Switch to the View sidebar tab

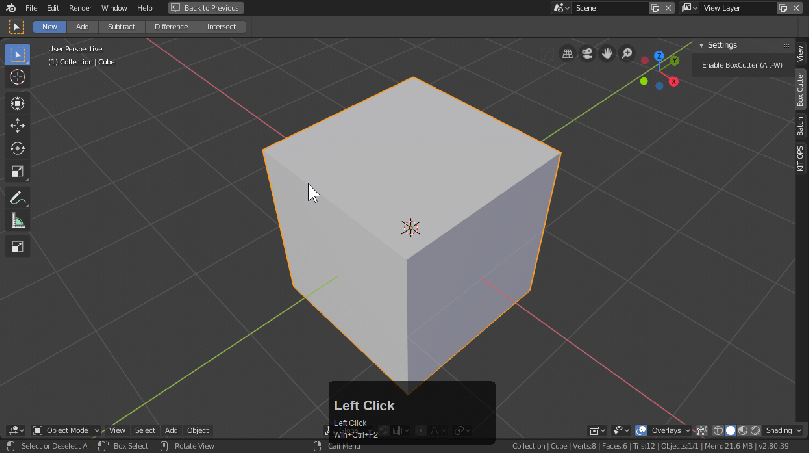[x=800, y=54]
